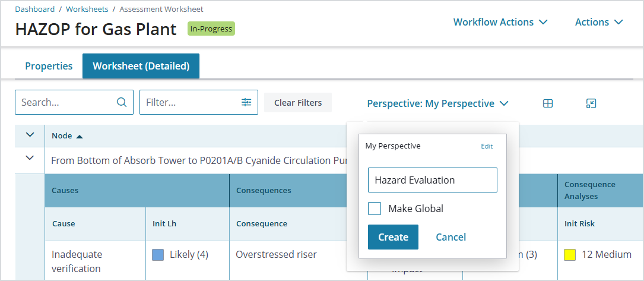Click the In-Progress status badge
644x281 pixels.
point(211,29)
